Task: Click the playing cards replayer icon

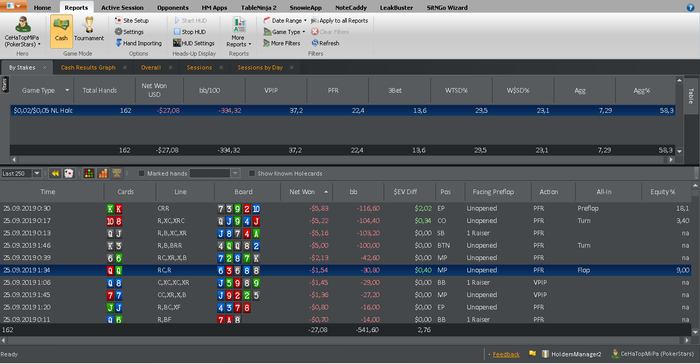Action: [68, 173]
